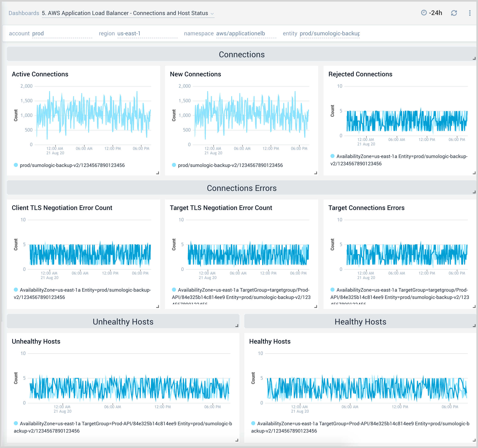Open the dashboard title dropdown chevron
This screenshot has height=448, width=478.
pyautogui.click(x=212, y=13)
